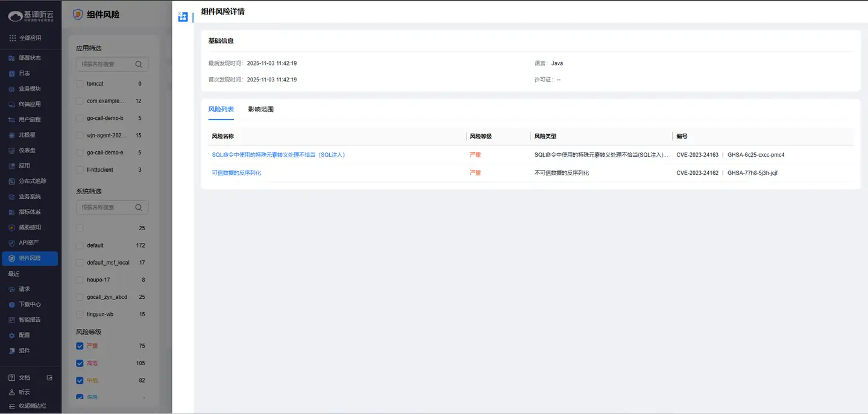
Task: Open the SQL注入 risk detail link
Action: click(279, 154)
